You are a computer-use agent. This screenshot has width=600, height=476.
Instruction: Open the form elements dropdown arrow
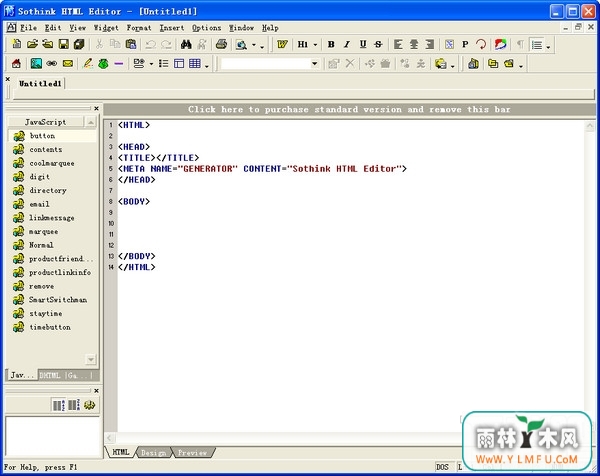(x=152, y=64)
